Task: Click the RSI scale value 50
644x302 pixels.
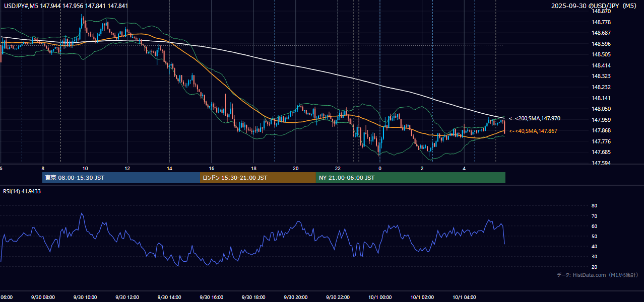Action: coord(594,236)
